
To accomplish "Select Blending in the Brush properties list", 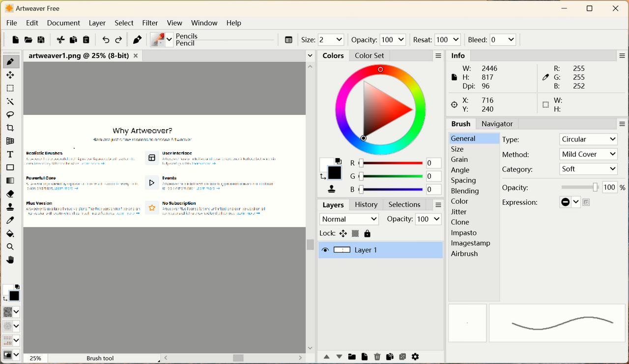I will pyautogui.click(x=464, y=191).
